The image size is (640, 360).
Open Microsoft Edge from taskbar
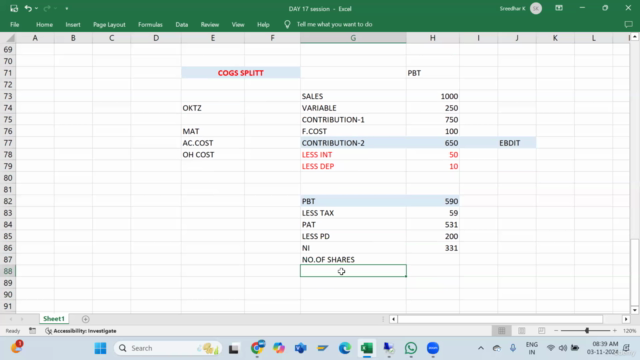coord(344,348)
